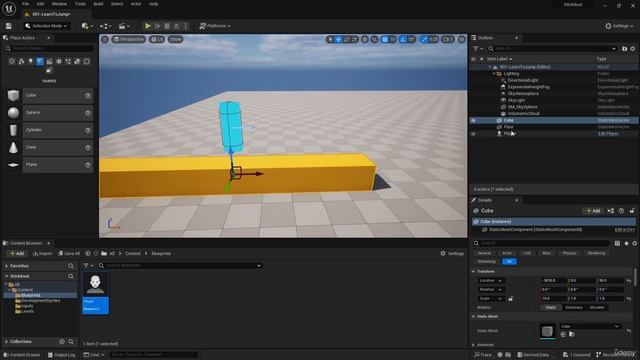Image resolution: width=640 pixels, height=360 pixels.
Task: Select Recently Placed icon in Place Actors
Action: click(12, 61)
